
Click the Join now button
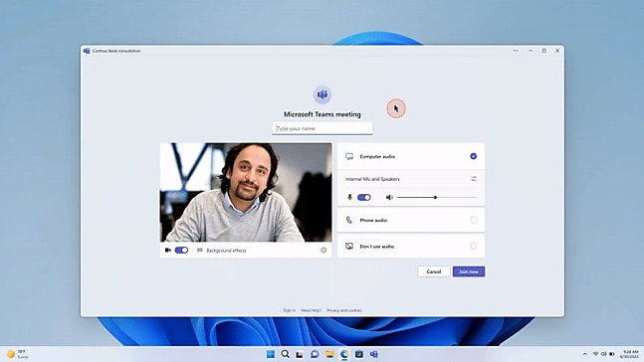(x=469, y=271)
